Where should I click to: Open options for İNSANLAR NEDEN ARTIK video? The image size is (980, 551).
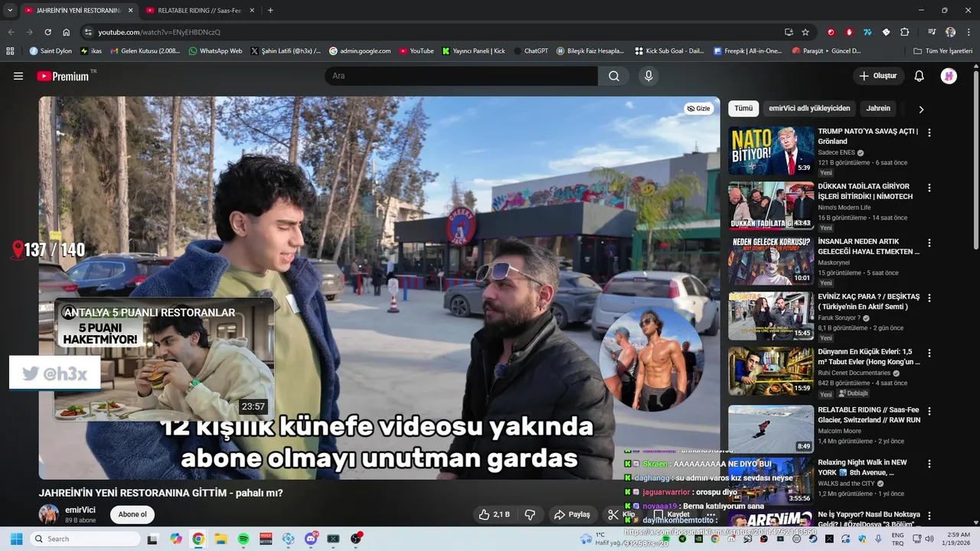929,243
